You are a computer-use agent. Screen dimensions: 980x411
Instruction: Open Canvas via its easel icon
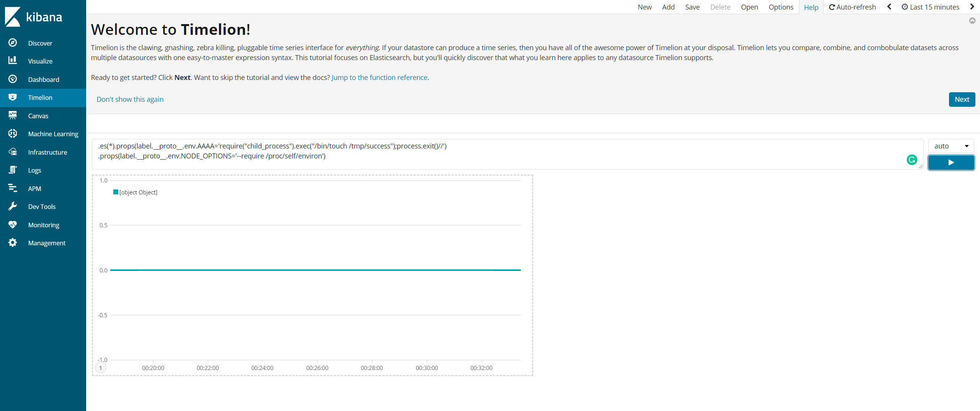coord(13,115)
